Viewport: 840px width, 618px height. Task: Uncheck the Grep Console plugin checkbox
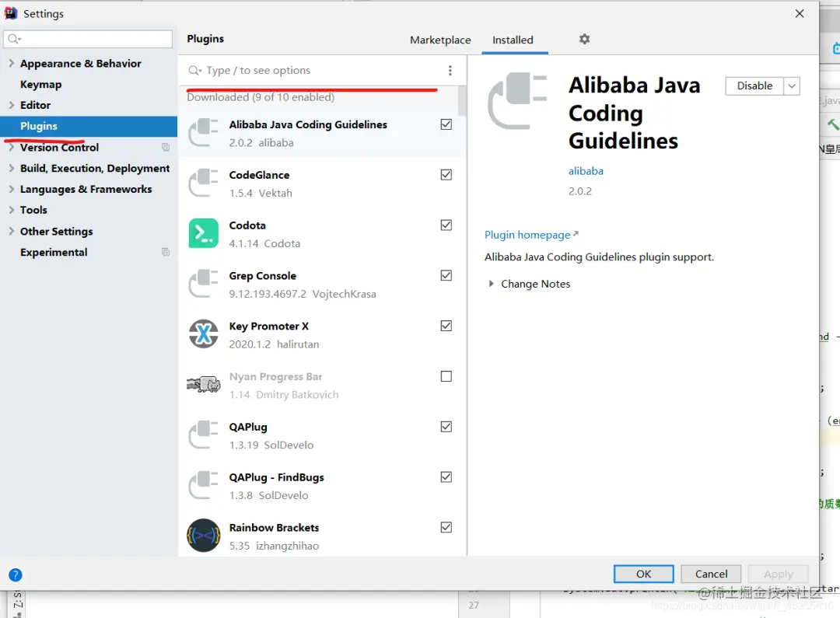[446, 275]
